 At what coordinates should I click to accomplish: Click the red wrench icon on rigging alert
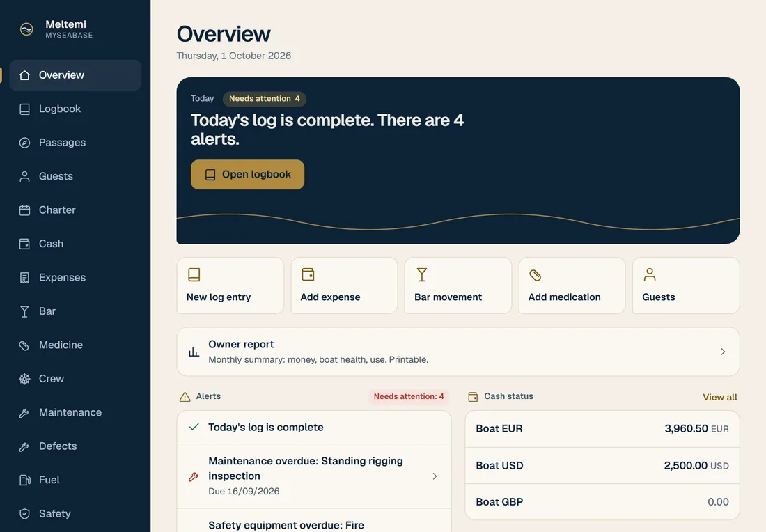pos(194,477)
